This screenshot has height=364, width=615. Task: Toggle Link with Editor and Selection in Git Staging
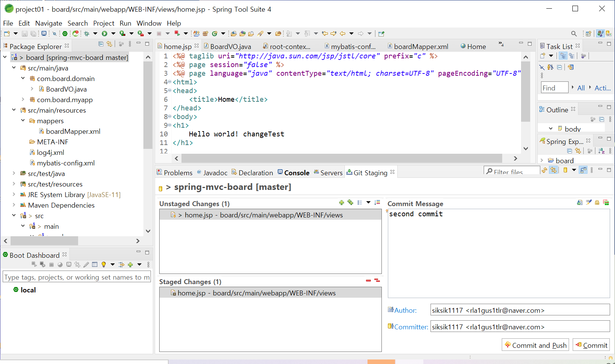point(553,170)
